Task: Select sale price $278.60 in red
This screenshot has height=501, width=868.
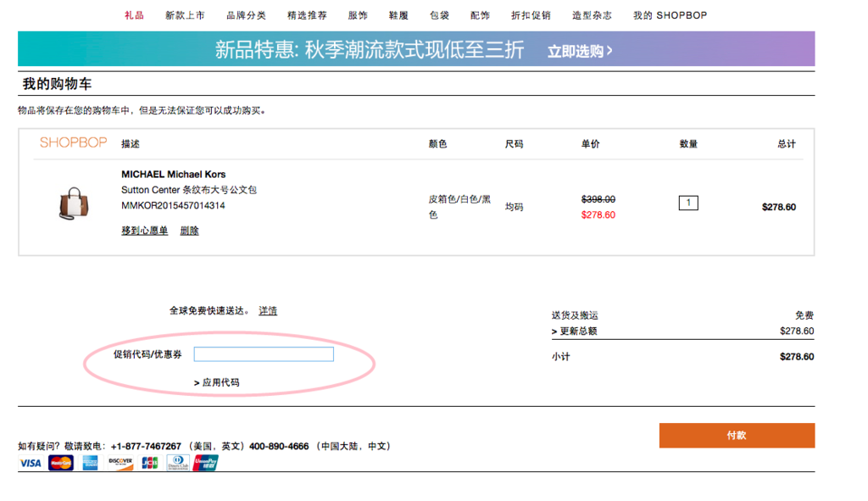Action: click(x=598, y=214)
